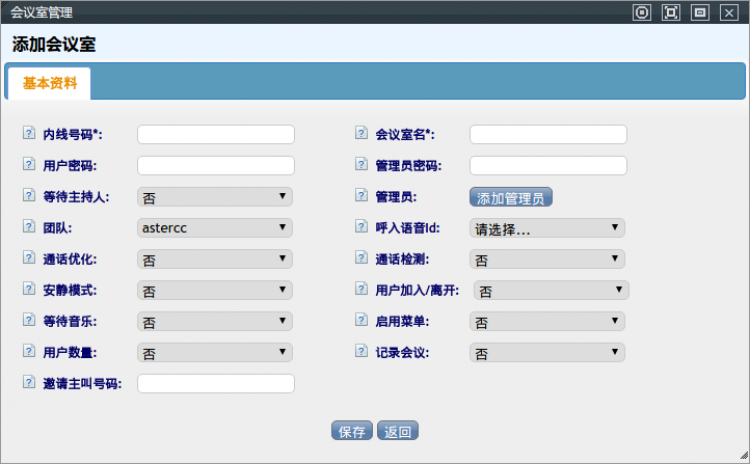750x464 pixels.
Task: Click the 添加管理员 button
Action: (510, 197)
